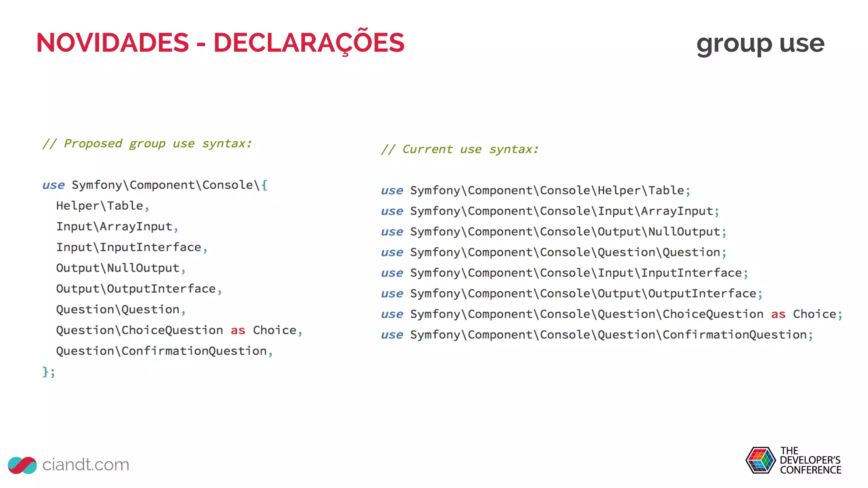This screenshot has height=488, width=868.
Task: Click the closing brace with semicolon
Action: [48, 372]
